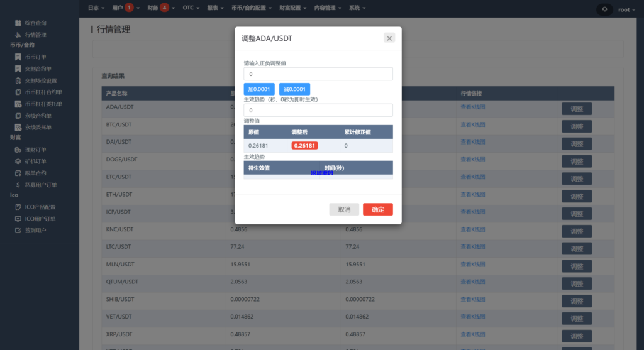Open 交割场控设置 sidebar icon

pos(18,80)
